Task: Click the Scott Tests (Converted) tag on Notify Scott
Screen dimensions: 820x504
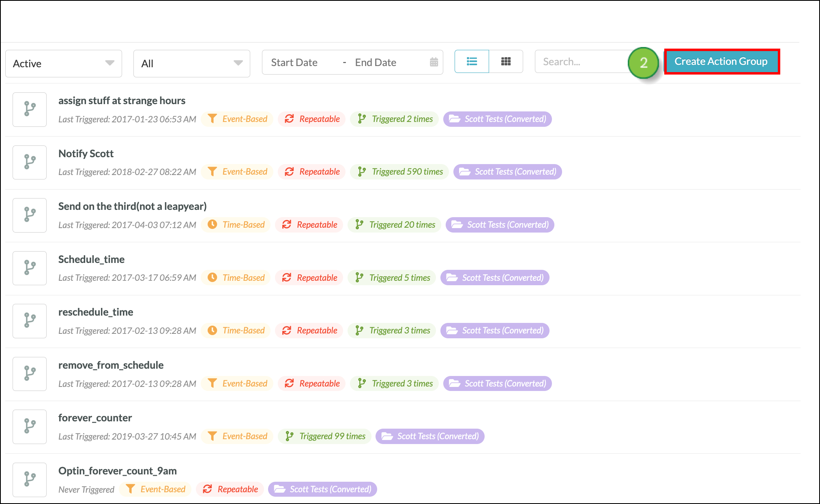Action: pyautogui.click(x=507, y=172)
